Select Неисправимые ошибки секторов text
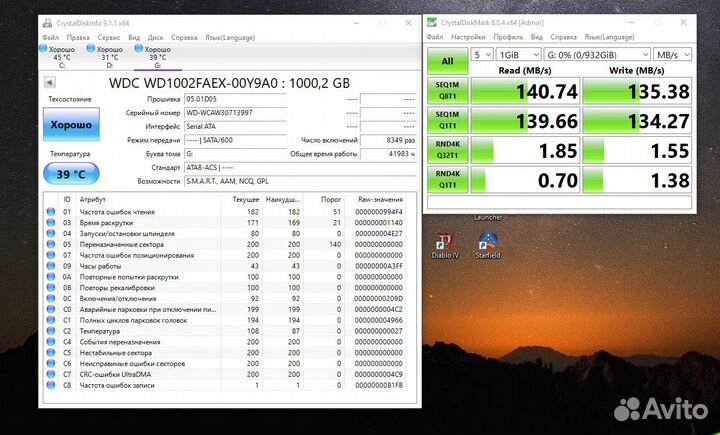This screenshot has width=720, height=435. point(132,364)
